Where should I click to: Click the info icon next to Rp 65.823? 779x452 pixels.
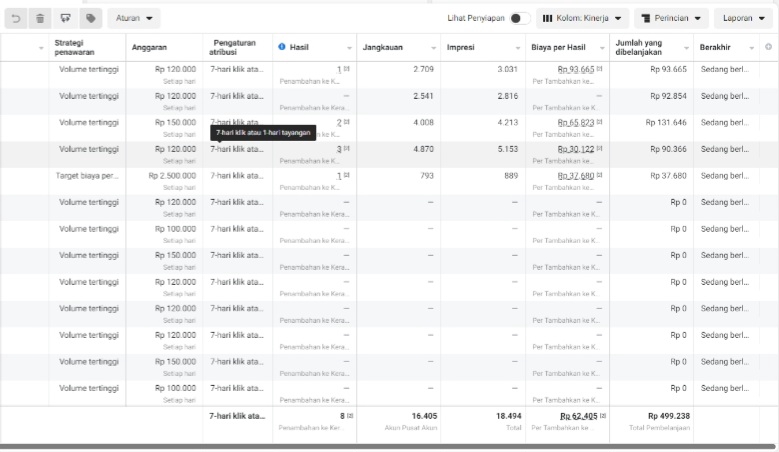tap(600, 122)
